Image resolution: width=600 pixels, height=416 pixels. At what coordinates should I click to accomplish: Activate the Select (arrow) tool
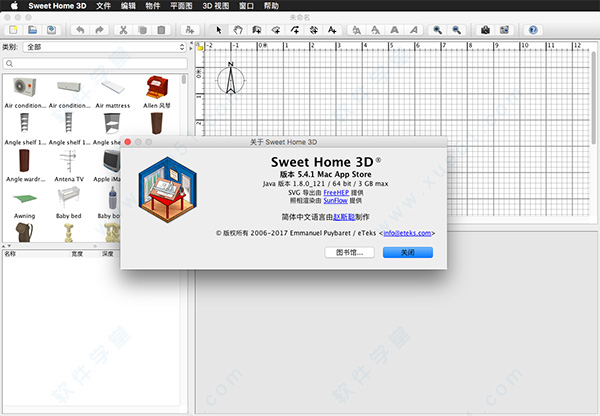coord(219,30)
